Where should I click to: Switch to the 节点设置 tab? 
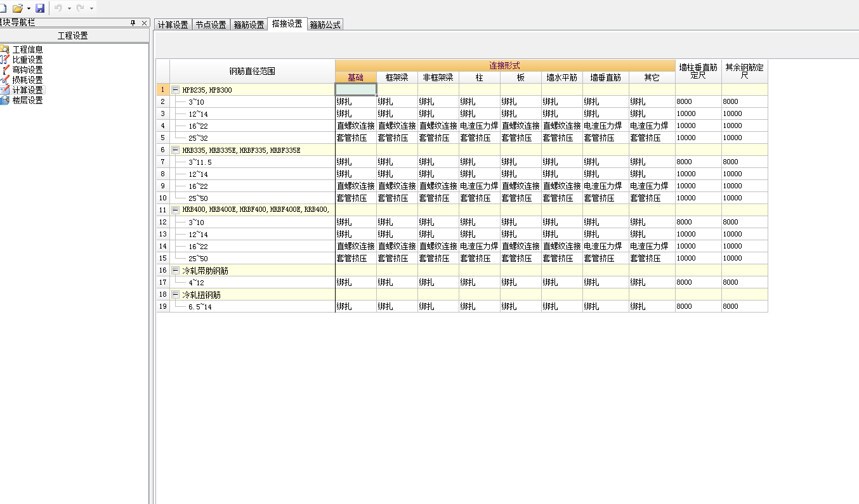pos(211,25)
